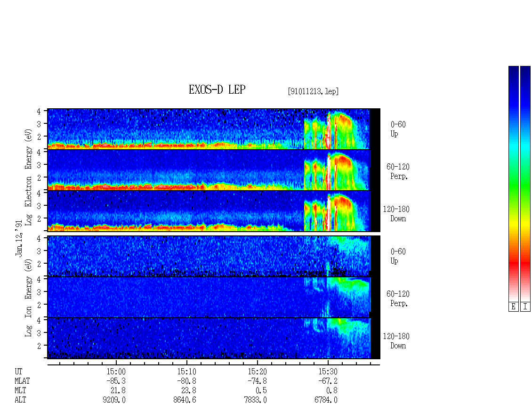Click the I ion color scale bar
Viewport: 532px width, 412px height.
(x=525, y=184)
